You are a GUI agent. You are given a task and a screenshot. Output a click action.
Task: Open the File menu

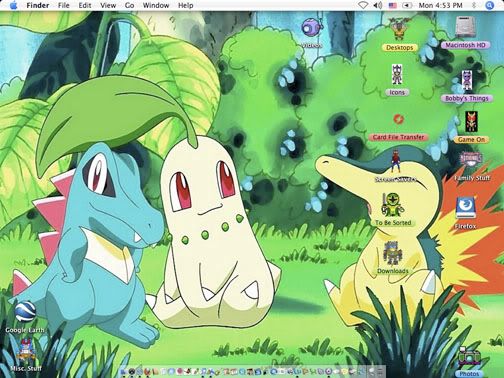63,5
